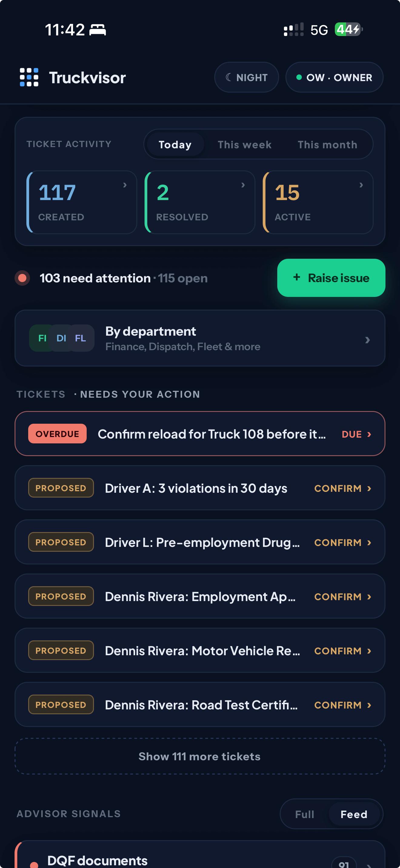Select the This month tab
Screen dimensions: 400x868
point(327,145)
